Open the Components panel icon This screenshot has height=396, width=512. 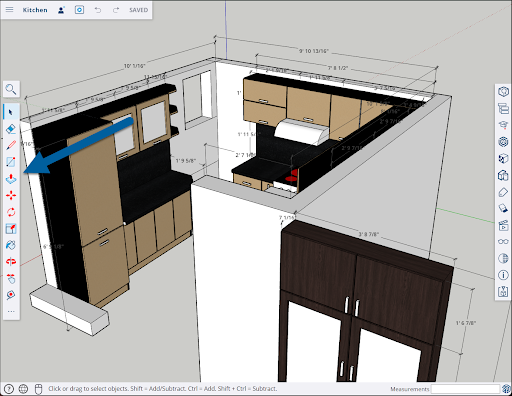(x=503, y=142)
